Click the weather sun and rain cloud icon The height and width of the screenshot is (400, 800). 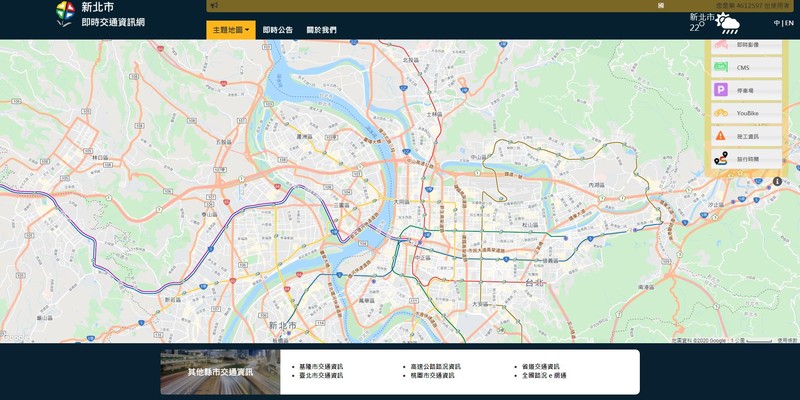point(728,23)
